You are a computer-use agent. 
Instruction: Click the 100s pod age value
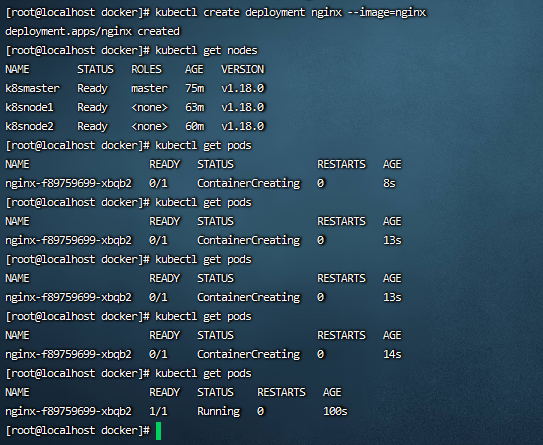click(x=335, y=411)
